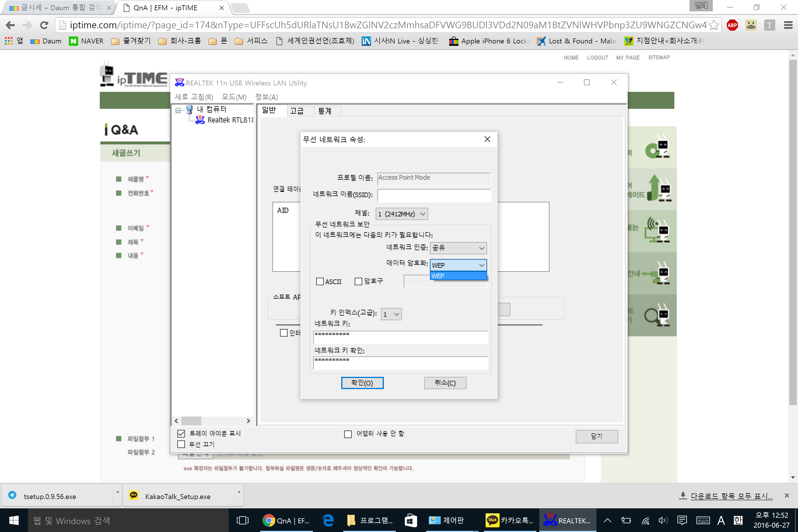Open the NAVER bookmark
The image size is (798, 532).
pyautogui.click(x=86, y=41)
